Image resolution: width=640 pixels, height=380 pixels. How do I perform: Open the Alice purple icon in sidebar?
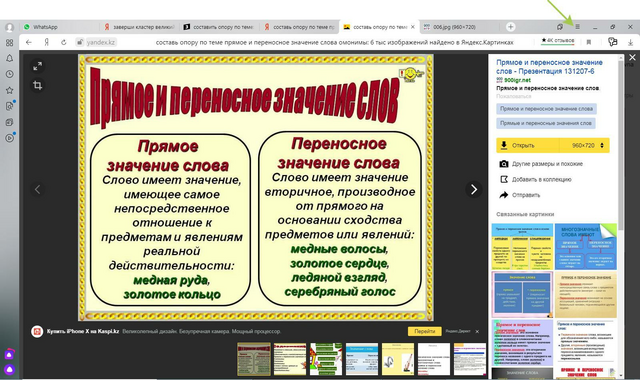pos(9,370)
